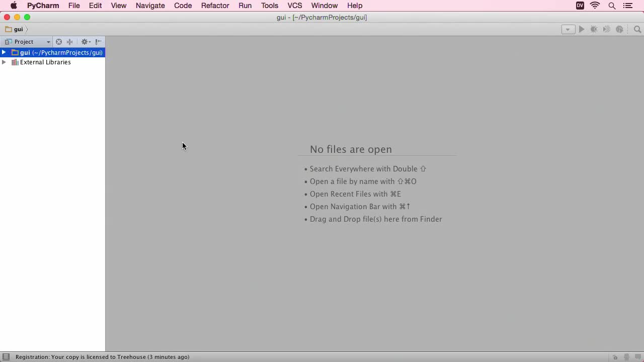Image resolution: width=644 pixels, height=362 pixels.
Task: Click the Run with Coverage icon
Action: click(x=607, y=29)
